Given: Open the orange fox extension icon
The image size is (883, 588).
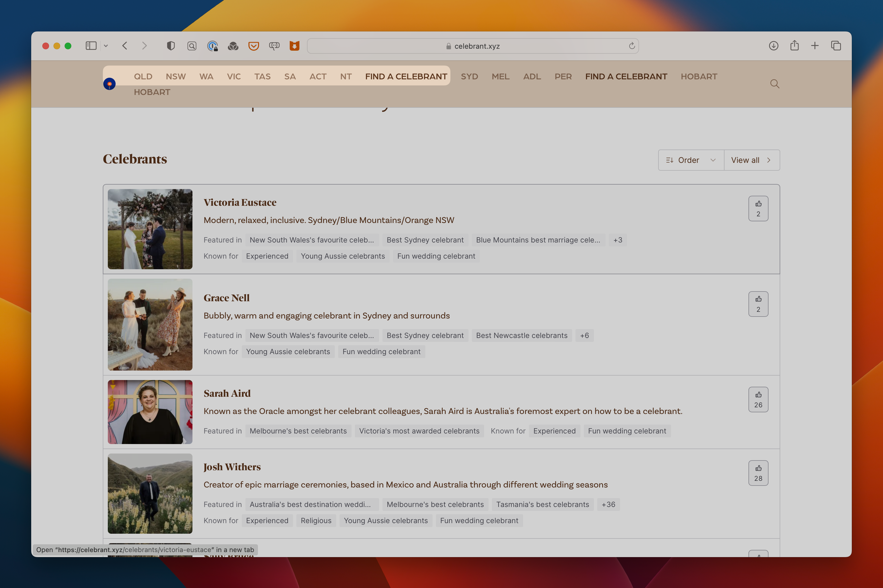Looking at the screenshot, I should point(294,46).
